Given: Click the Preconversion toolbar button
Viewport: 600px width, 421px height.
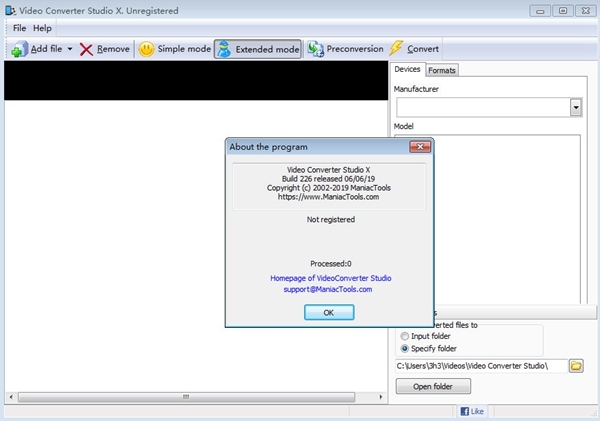Looking at the screenshot, I should 346,49.
